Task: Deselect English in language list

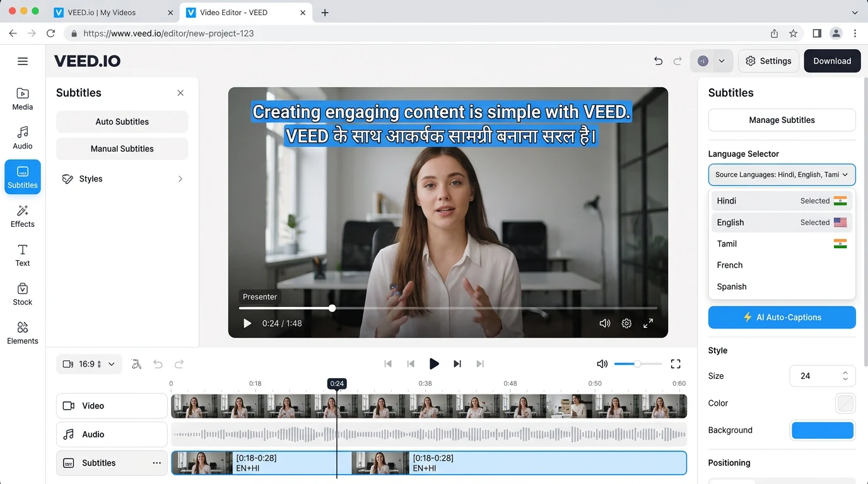Action: (782, 222)
